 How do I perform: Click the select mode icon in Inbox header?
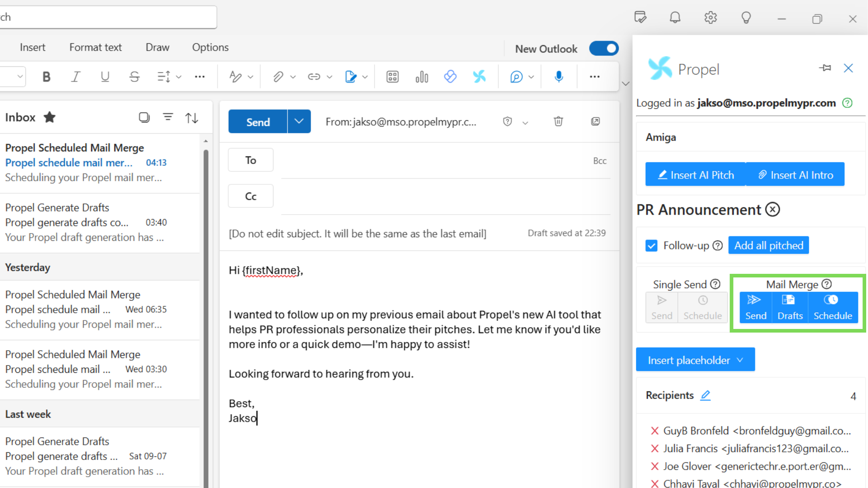point(144,117)
